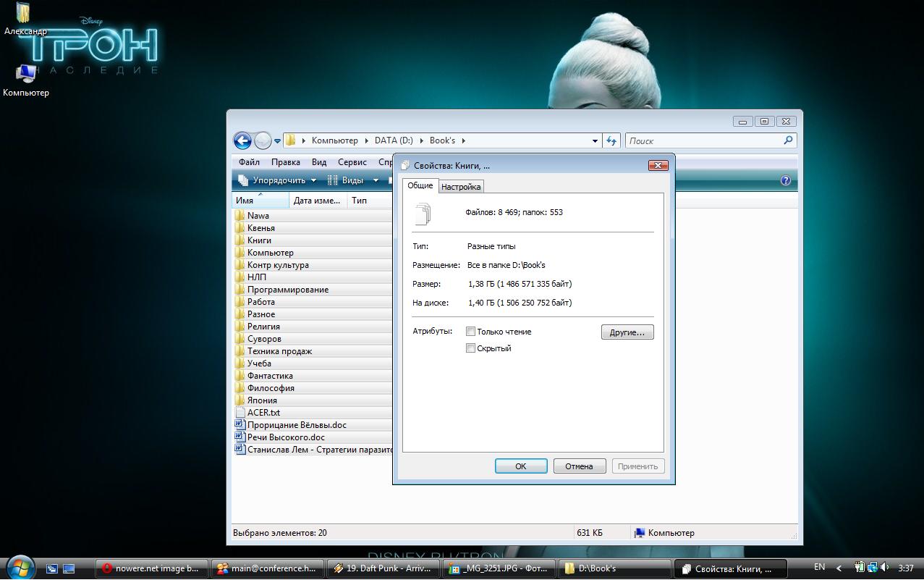Select the Работа folder icon
924x580 pixels.
coord(240,301)
